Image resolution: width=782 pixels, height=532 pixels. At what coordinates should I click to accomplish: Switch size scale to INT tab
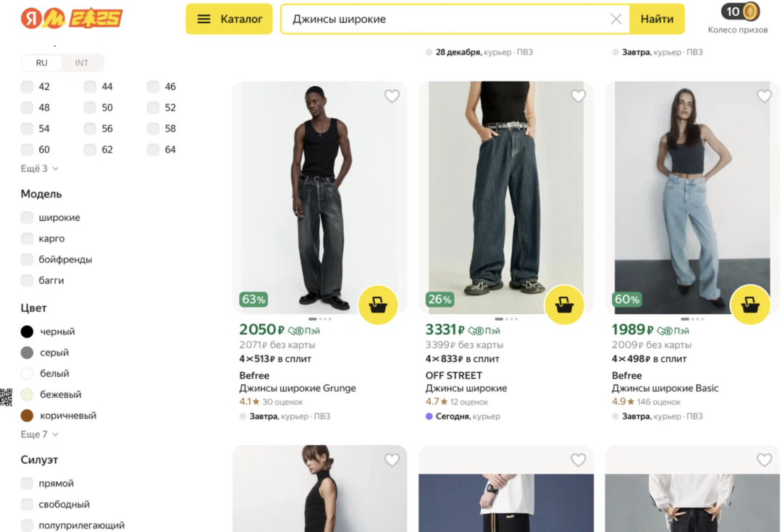[82, 63]
